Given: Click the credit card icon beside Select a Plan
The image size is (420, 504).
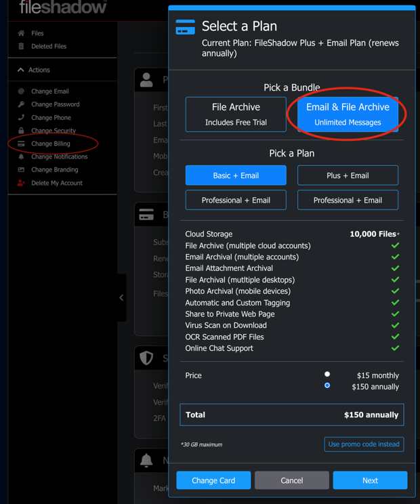Looking at the screenshot, I should tap(185, 27).
